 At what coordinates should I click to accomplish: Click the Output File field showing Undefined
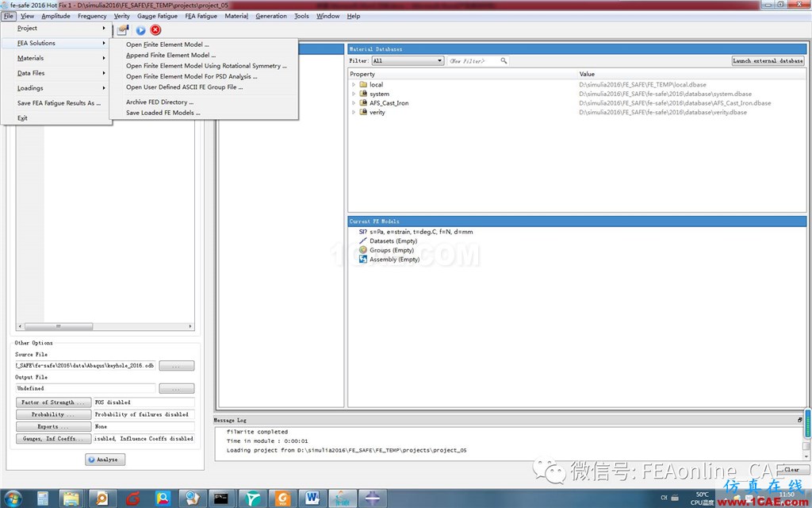click(x=86, y=388)
